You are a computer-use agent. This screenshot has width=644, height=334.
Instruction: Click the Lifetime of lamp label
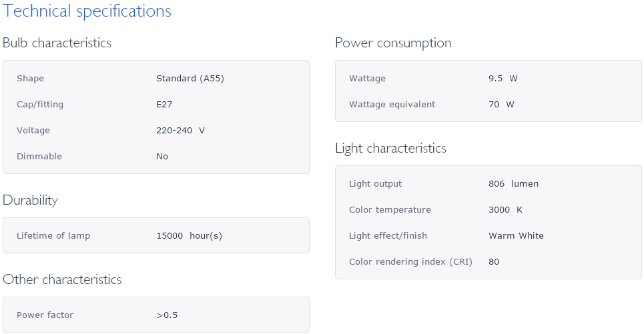point(53,236)
